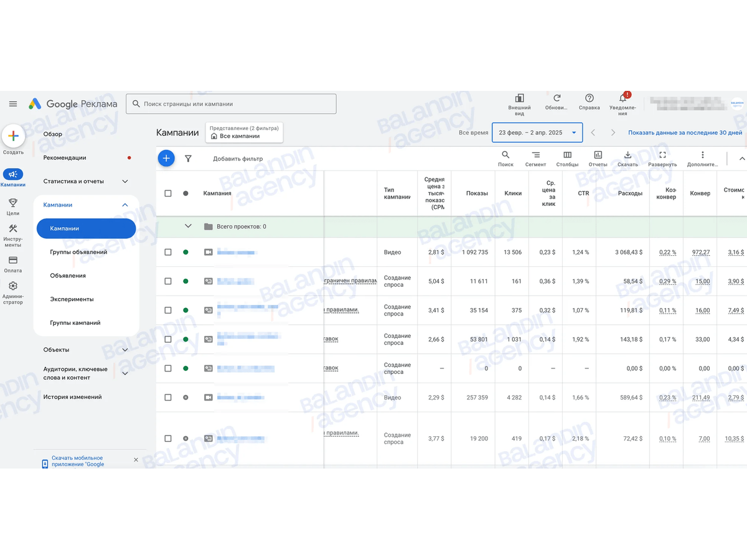This screenshot has width=747, height=560.
Task: Tick checkbox for campaign with 257 359 impressions
Action: [168, 398]
